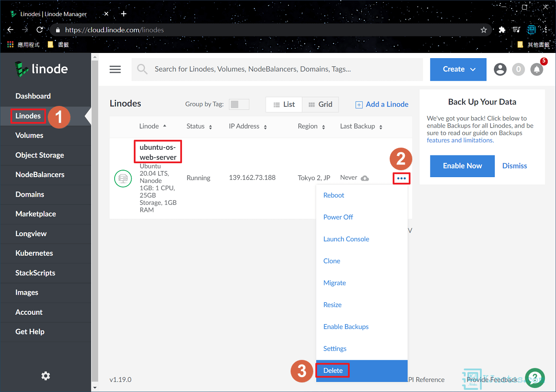Click the search magnifier icon

click(x=142, y=69)
